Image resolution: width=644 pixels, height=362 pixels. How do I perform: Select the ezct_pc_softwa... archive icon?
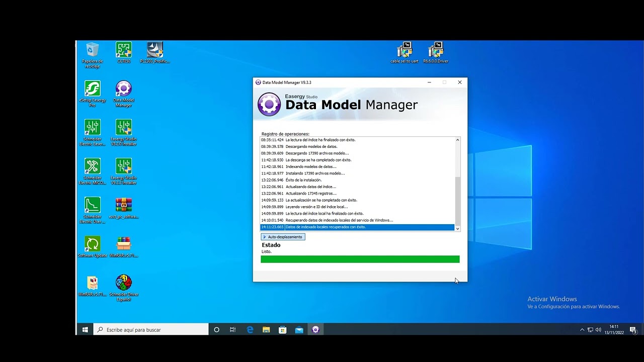pos(124,208)
